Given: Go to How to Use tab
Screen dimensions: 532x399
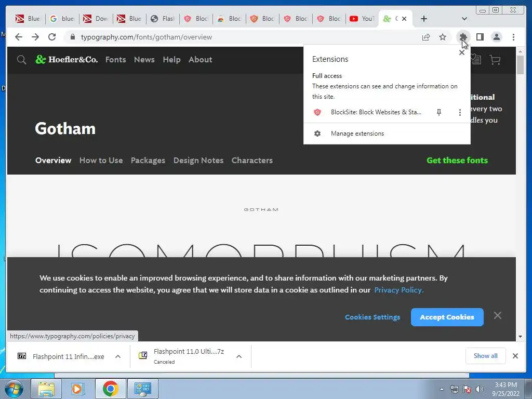Looking at the screenshot, I should coord(101,161).
